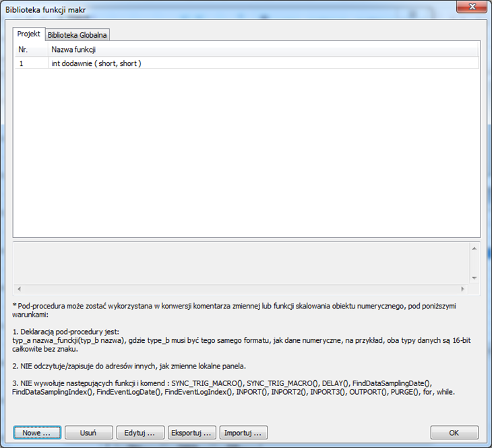Viewport: 492px width, 448px height.
Task: Open Edytuj ... to edit function
Action: click(140, 433)
